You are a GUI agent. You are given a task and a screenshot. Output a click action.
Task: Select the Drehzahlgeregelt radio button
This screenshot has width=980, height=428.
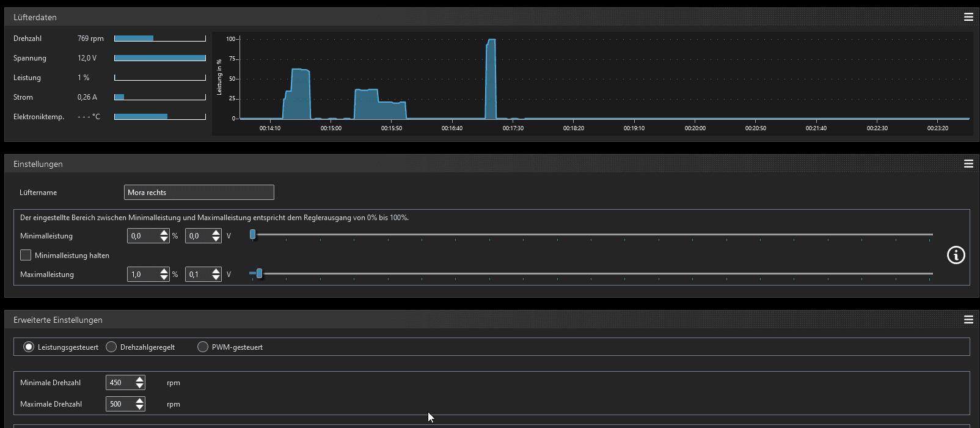[x=111, y=347]
